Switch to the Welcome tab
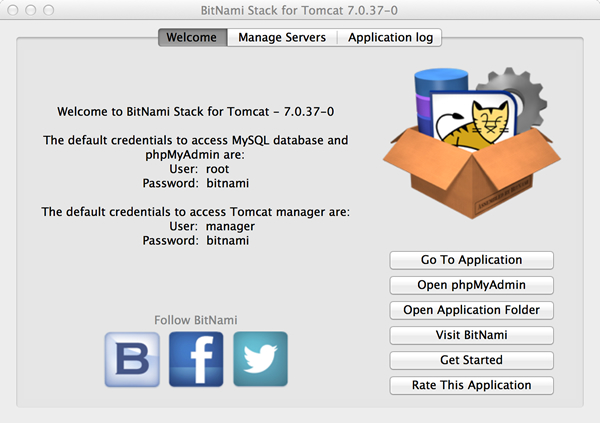600x423 pixels. pos(193,38)
